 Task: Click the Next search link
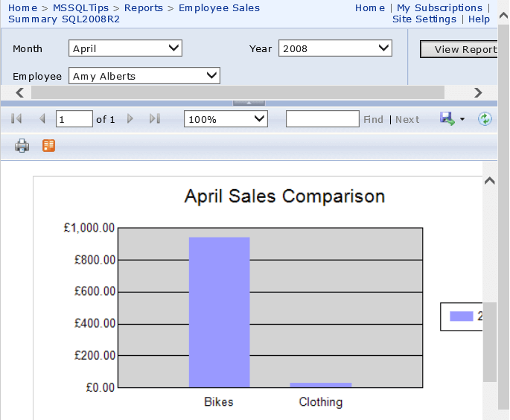[x=407, y=119]
